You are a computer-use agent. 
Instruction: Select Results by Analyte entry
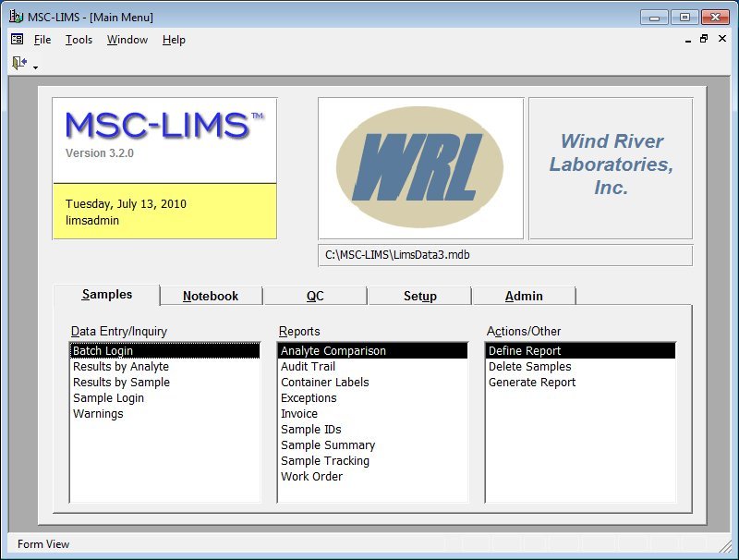tap(165, 367)
